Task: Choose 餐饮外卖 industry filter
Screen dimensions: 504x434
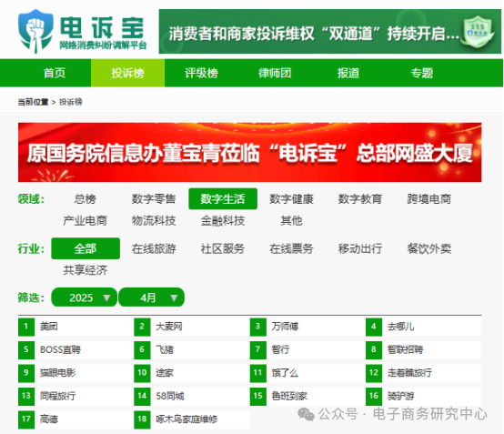Action: (428, 248)
